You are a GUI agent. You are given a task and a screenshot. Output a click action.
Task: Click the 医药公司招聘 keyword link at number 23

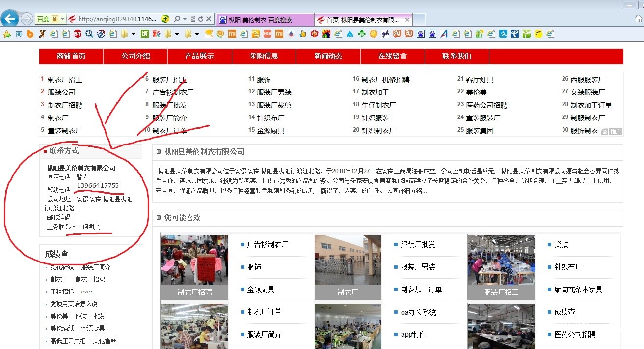point(486,105)
